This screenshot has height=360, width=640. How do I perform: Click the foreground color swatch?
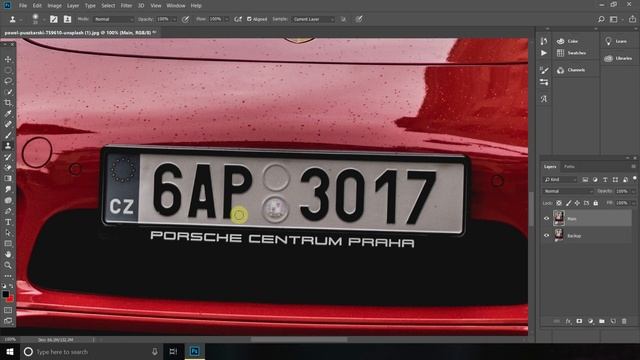[5, 294]
